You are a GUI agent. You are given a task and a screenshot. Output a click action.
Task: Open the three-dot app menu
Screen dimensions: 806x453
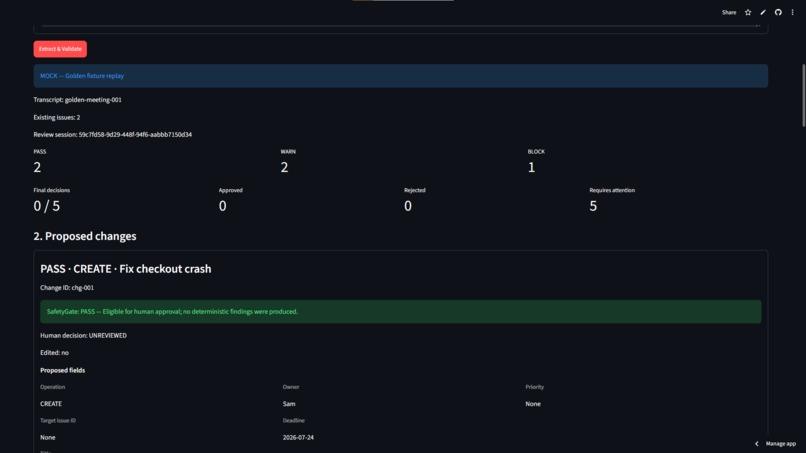pyautogui.click(x=793, y=12)
